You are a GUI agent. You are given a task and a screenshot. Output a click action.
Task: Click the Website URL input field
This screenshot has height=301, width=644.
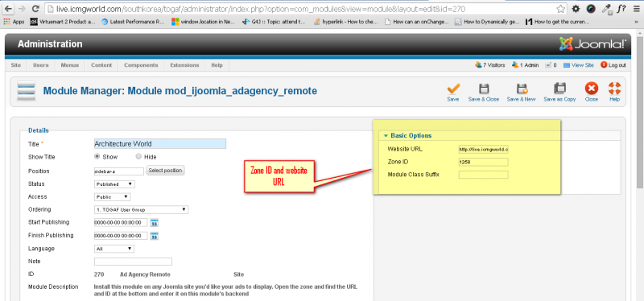click(x=484, y=149)
